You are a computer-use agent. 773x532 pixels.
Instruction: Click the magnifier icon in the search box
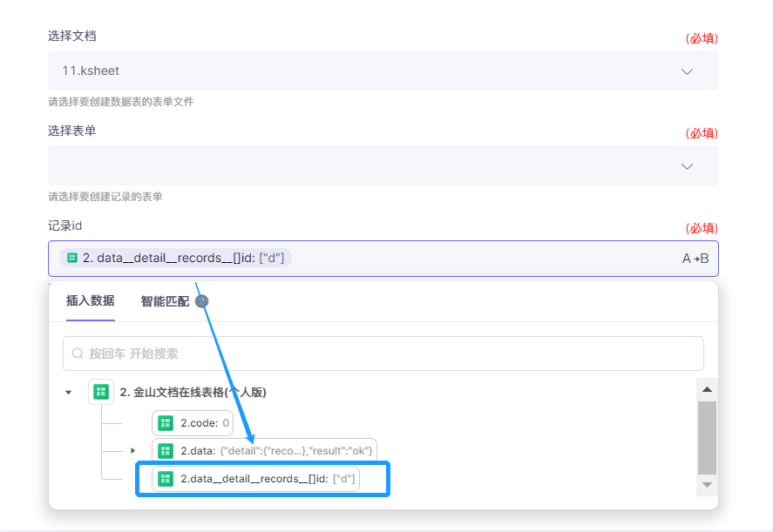point(78,354)
